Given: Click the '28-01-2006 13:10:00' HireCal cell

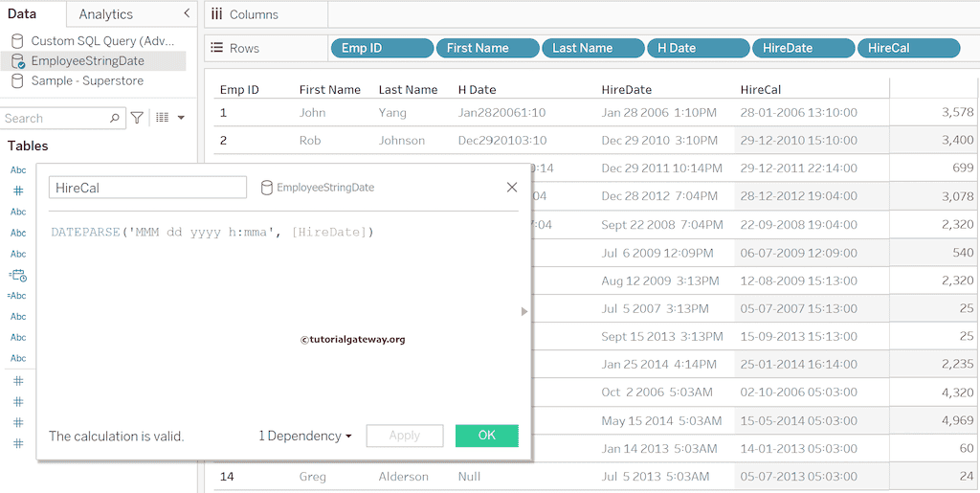Looking at the screenshot, I should point(799,113).
